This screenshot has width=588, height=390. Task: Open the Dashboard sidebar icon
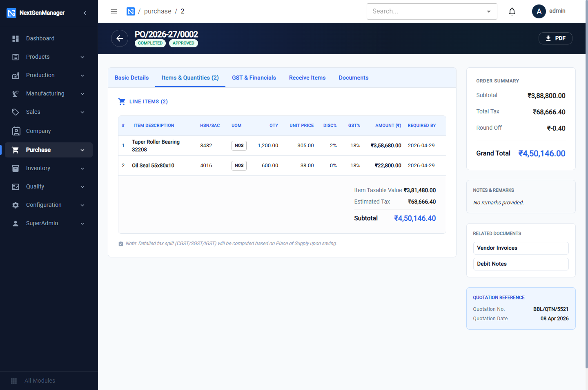click(16, 38)
